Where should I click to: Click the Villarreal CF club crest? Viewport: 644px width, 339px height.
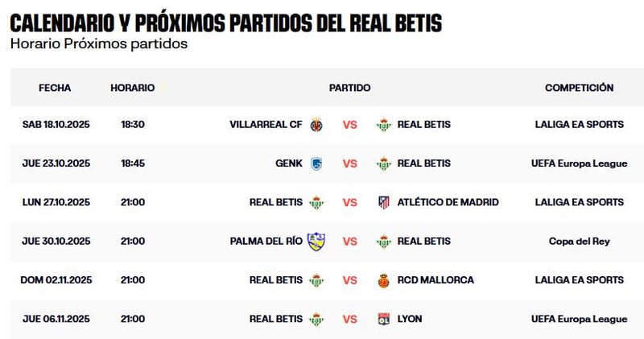[x=317, y=125]
